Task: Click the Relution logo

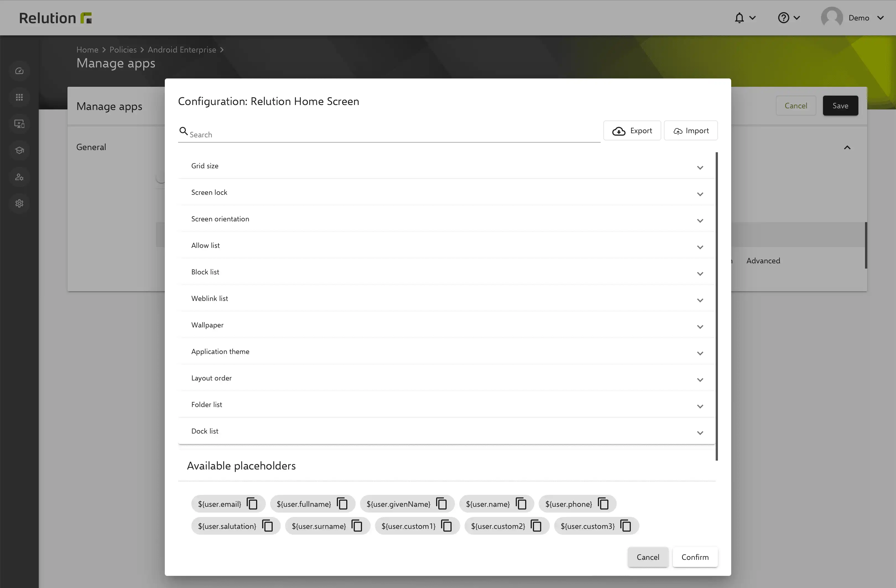Action: coord(55,18)
